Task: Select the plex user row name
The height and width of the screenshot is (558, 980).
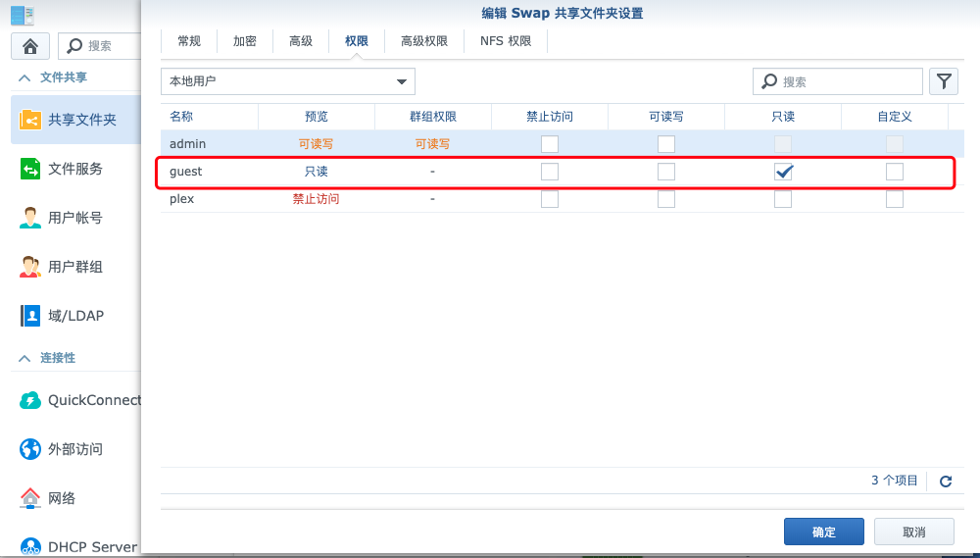Action: pos(182,199)
